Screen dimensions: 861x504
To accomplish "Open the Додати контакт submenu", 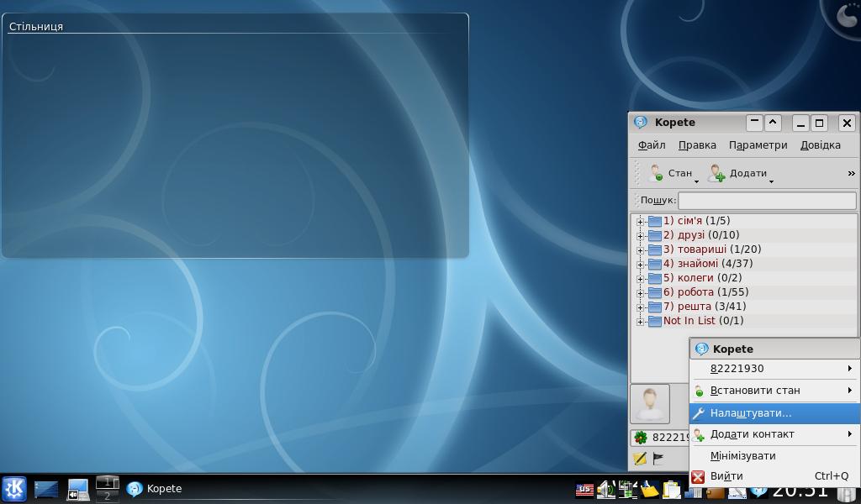I will tap(774, 434).
